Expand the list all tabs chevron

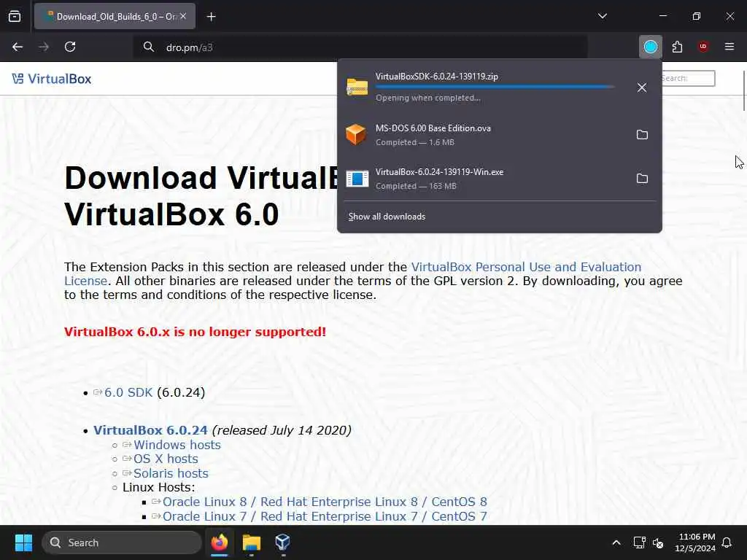click(x=603, y=16)
